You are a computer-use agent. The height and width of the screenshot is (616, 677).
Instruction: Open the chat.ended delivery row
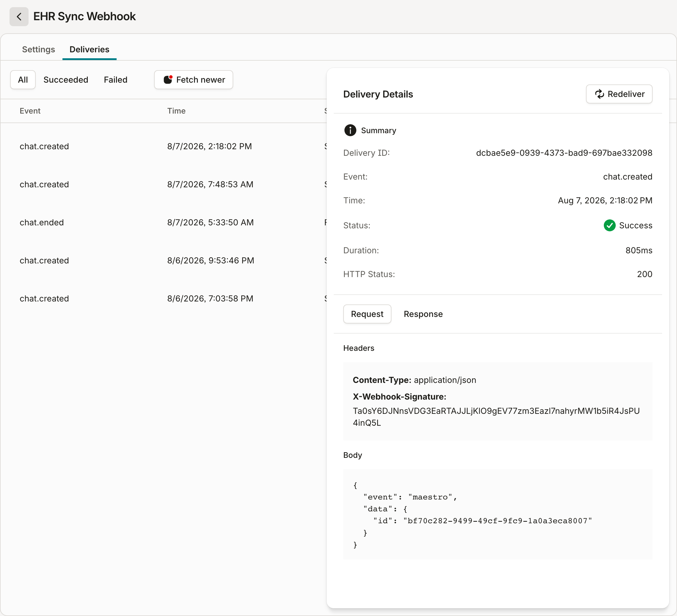(164, 222)
